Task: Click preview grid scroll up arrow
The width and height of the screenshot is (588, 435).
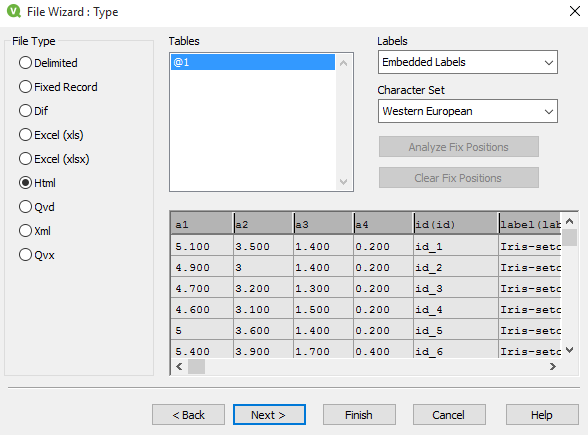Action: [x=569, y=221]
